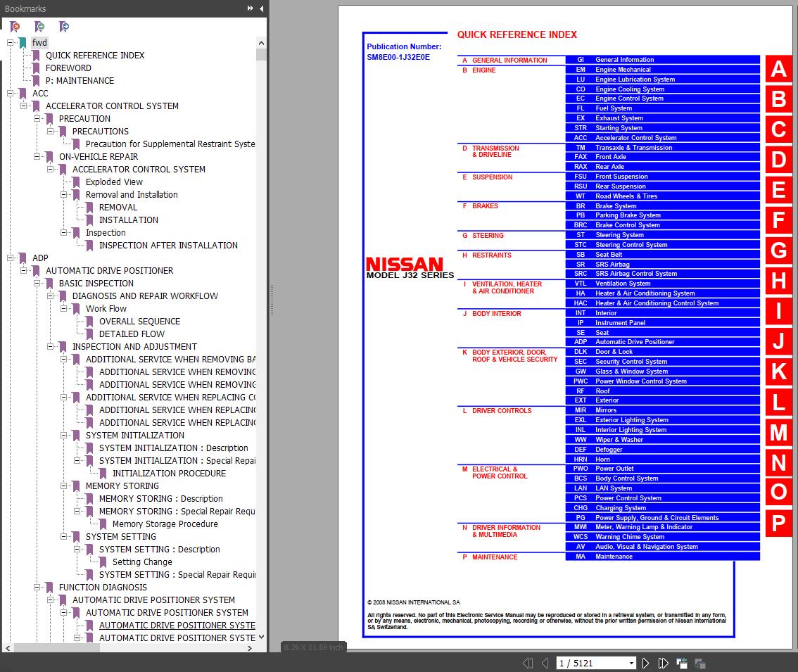Click the panel splitter grip beside Bookmarks
Viewport: 798px width, 672px height.
point(272,300)
